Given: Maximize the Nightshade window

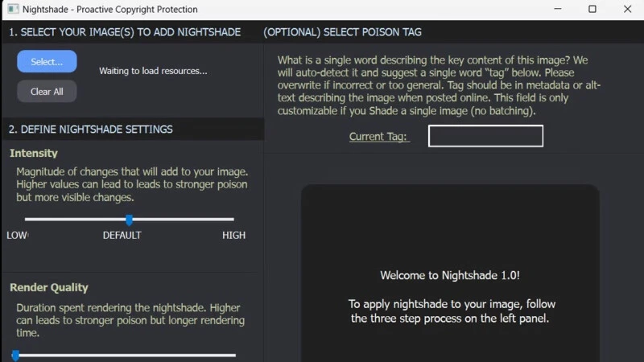Looking at the screenshot, I should pos(592,10).
